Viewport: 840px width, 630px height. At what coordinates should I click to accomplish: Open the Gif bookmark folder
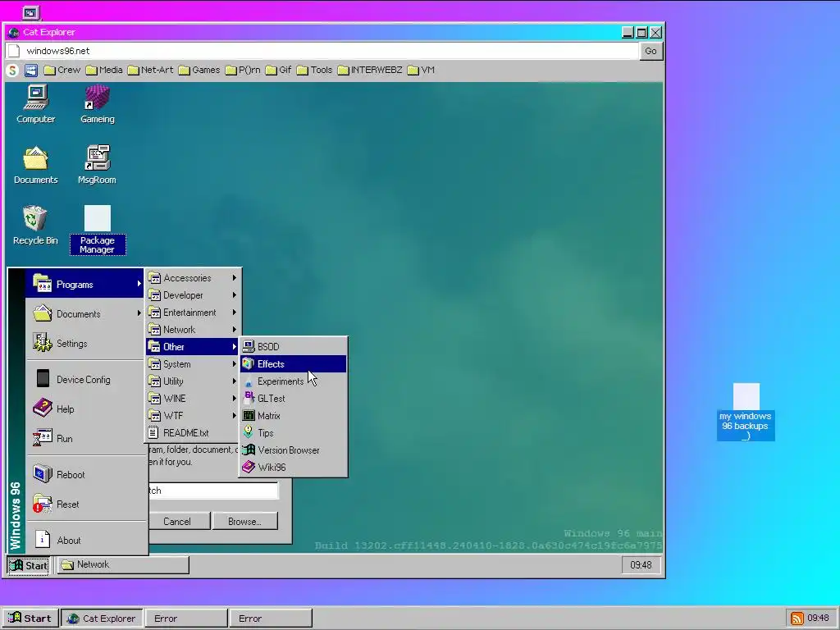click(x=279, y=71)
